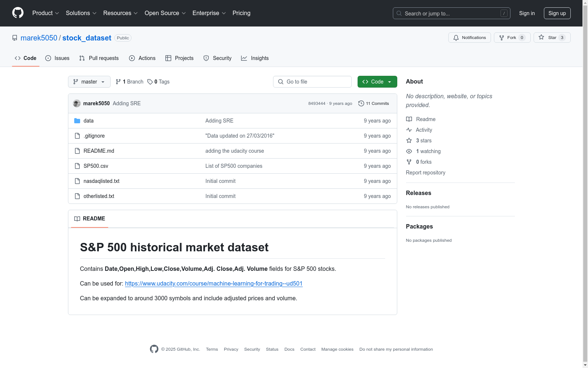Open the Enterprise dropdown
Image resolution: width=588 pixels, height=368 pixels.
pyautogui.click(x=209, y=13)
